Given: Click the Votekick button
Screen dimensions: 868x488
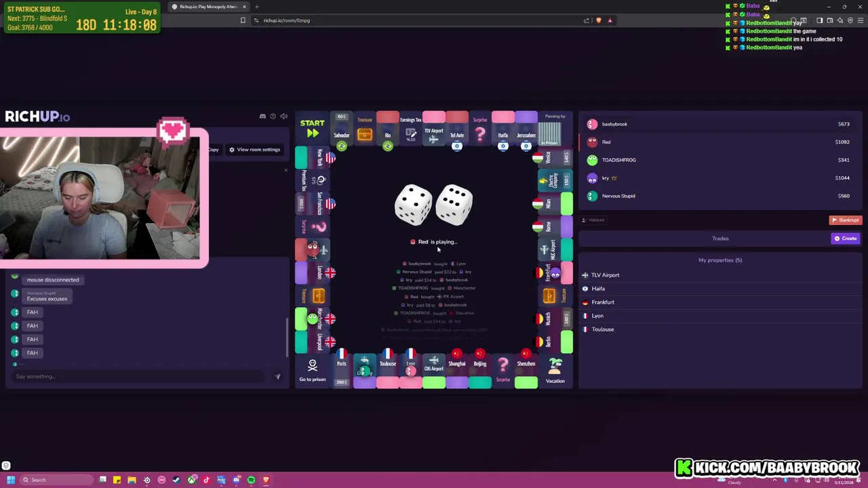Looking at the screenshot, I should click(593, 220).
